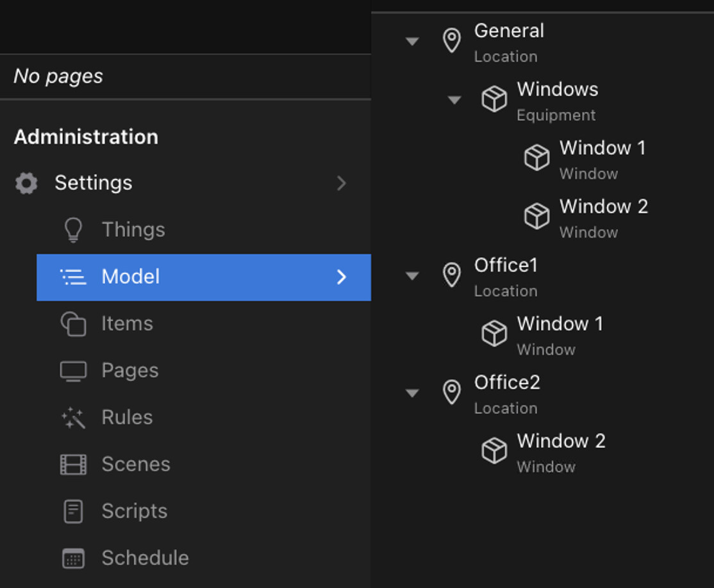Screen dimensions: 714x588
Task: Click the Windows equipment cube icon
Action: [x=494, y=99]
